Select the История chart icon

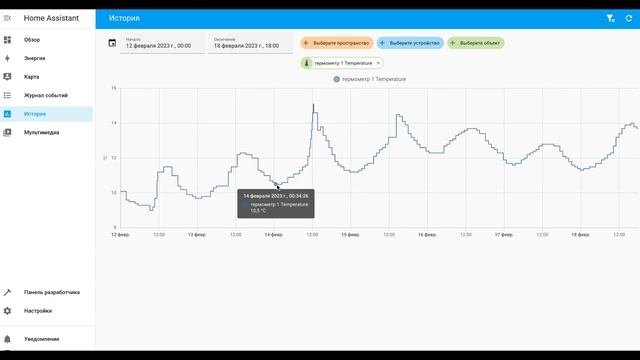coord(7,114)
